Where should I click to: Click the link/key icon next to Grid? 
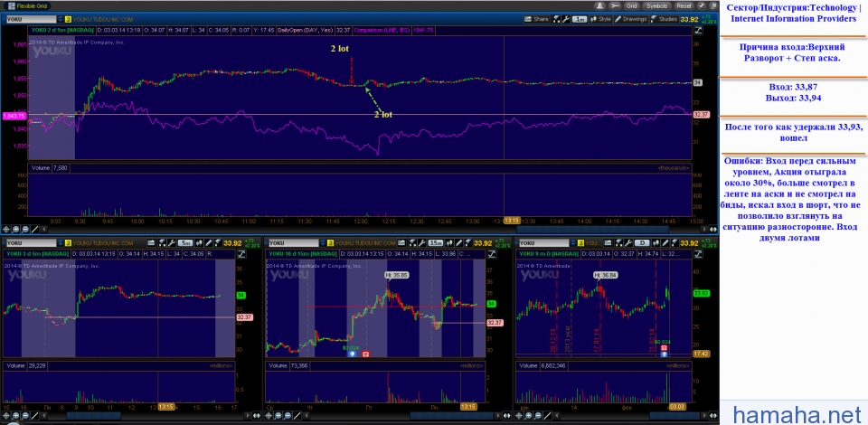615,6
